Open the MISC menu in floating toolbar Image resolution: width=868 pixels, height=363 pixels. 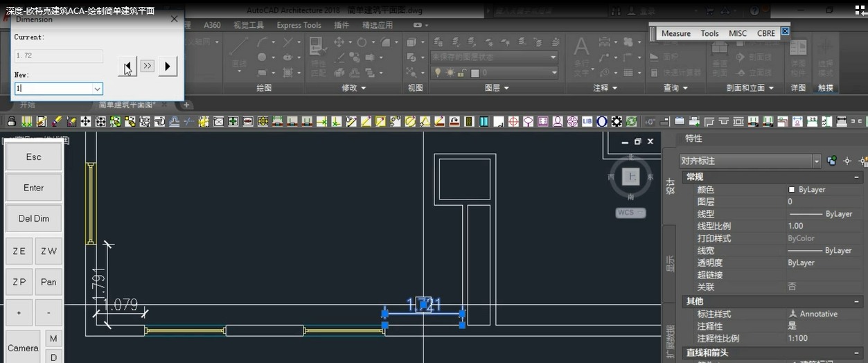click(x=738, y=33)
